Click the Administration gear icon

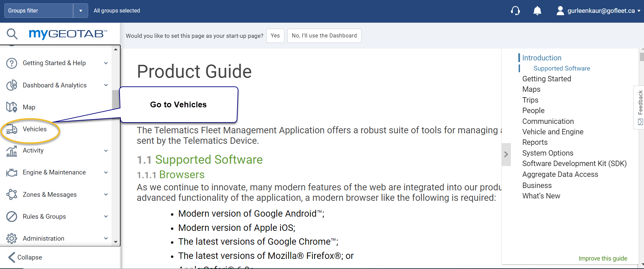(x=11, y=238)
